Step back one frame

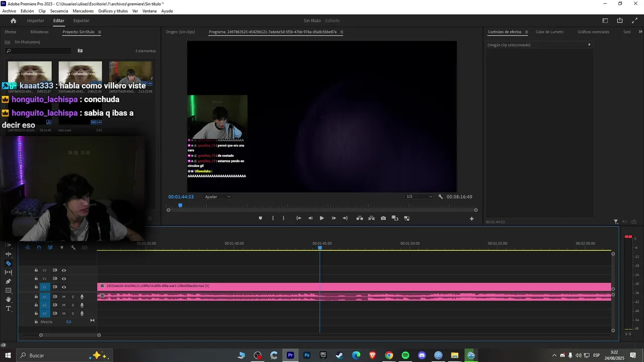pyautogui.click(x=310, y=218)
